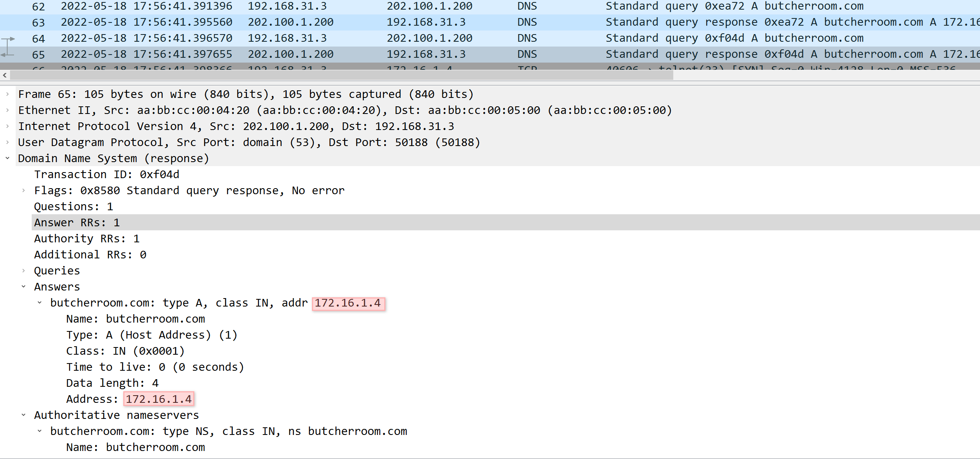Expand the Queries subtree
This screenshot has height=459, width=980.
tap(23, 271)
